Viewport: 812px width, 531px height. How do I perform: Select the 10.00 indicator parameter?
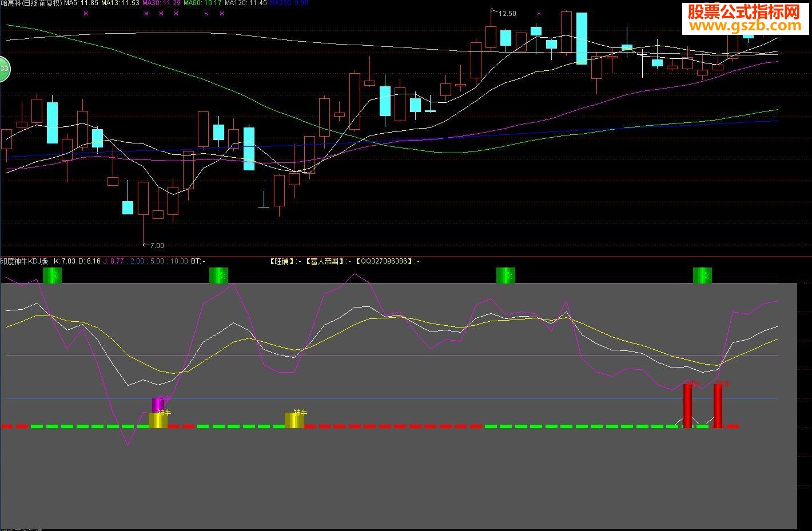coord(179,261)
